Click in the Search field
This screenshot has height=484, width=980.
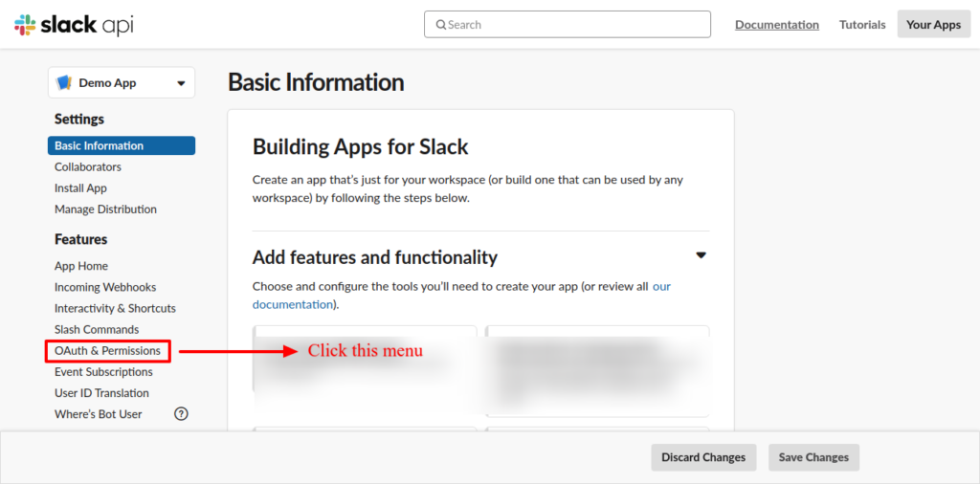click(x=574, y=25)
